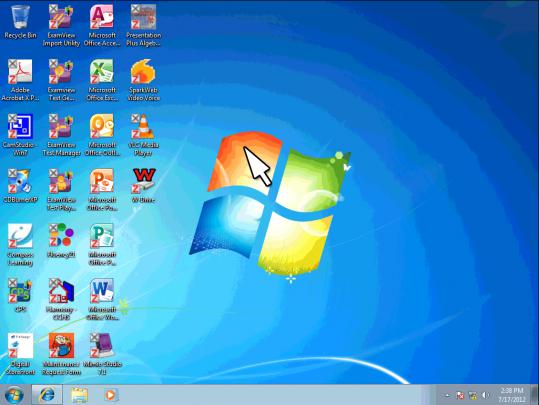Launch the Microsoft Office Excel shortcut
Image resolution: width=539 pixels, height=405 pixels.
102,80
